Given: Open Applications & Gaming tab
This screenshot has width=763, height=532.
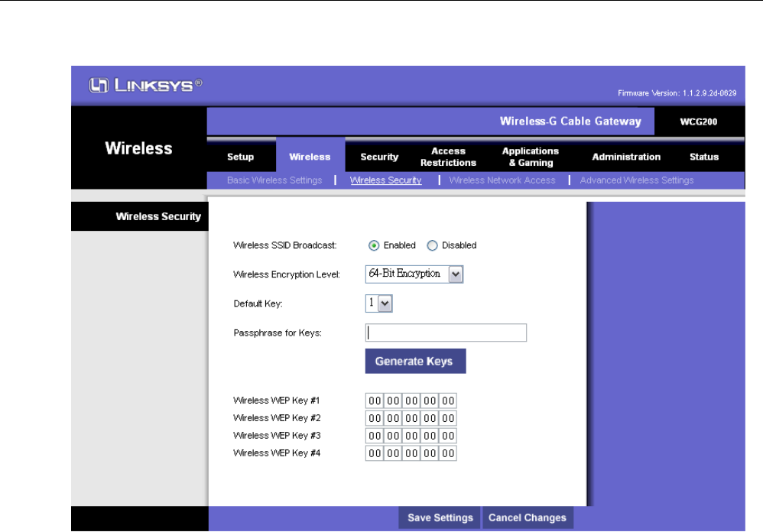Looking at the screenshot, I should (x=531, y=157).
